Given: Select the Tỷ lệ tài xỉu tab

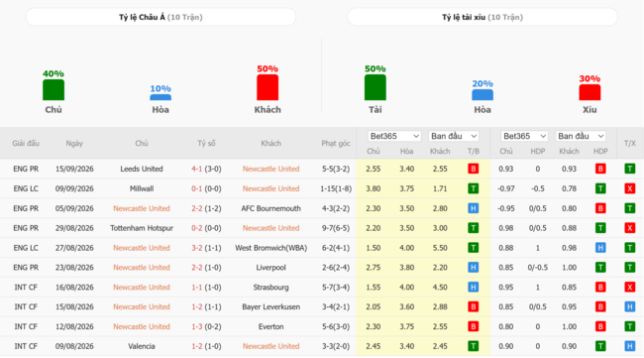Looking at the screenshot, I should [x=483, y=17].
